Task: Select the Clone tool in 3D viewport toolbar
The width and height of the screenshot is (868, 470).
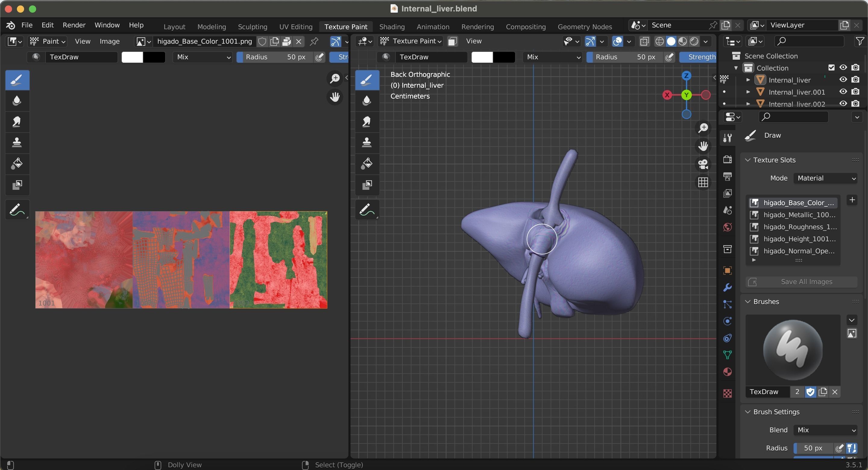Action: click(x=367, y=142)
